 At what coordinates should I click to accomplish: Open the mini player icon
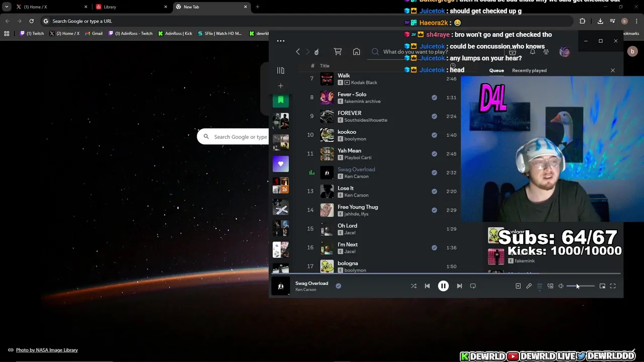click(602, 286)
